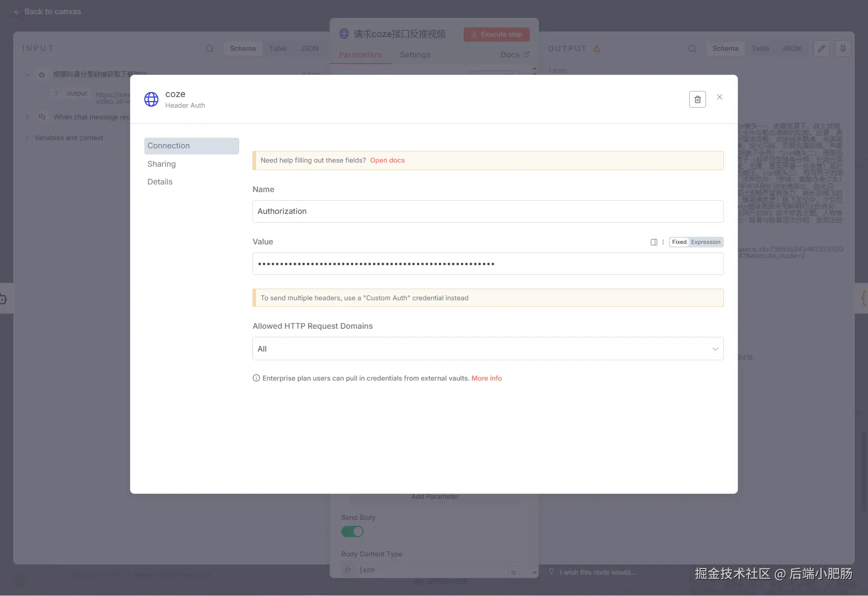Expand the When chat message received item

pyautogui.click(x=27, y=117)
